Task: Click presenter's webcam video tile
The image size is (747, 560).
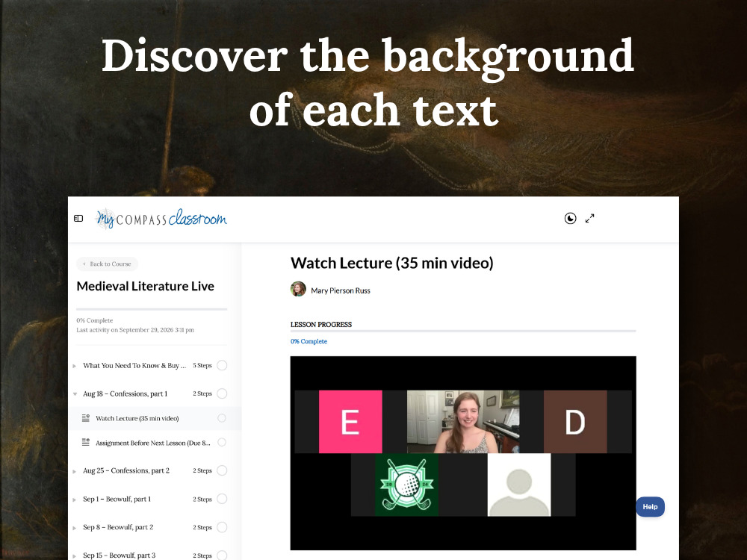Action: [463, 421]
